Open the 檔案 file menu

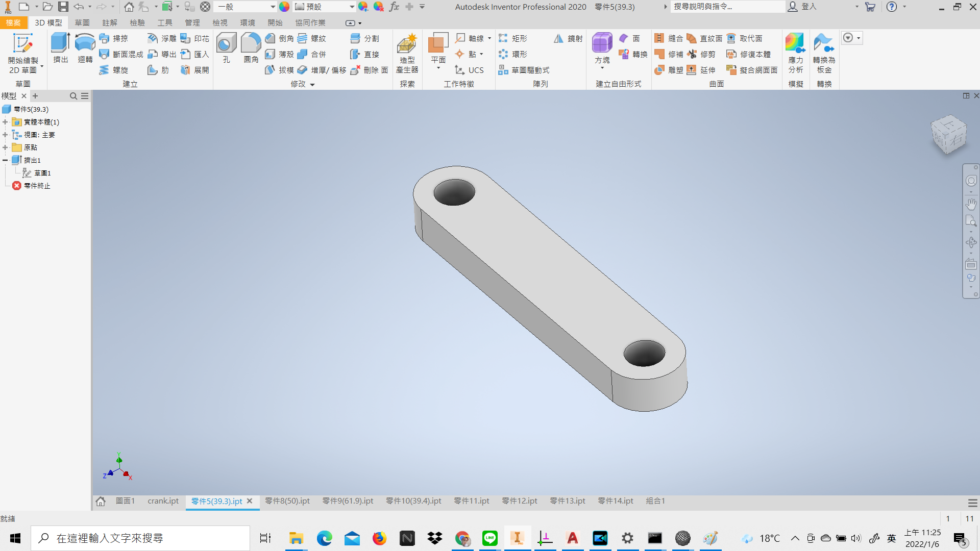14,23
